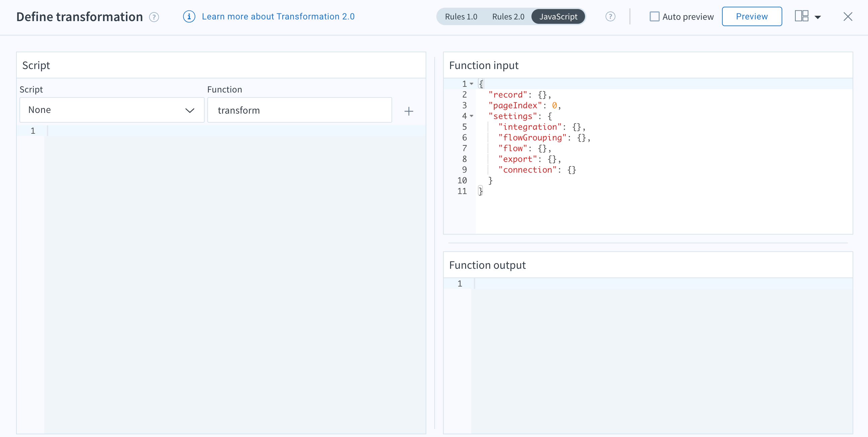Open help icon next to Define transformation
Screen dimensions: 868x437
click(x=154, y=17)
